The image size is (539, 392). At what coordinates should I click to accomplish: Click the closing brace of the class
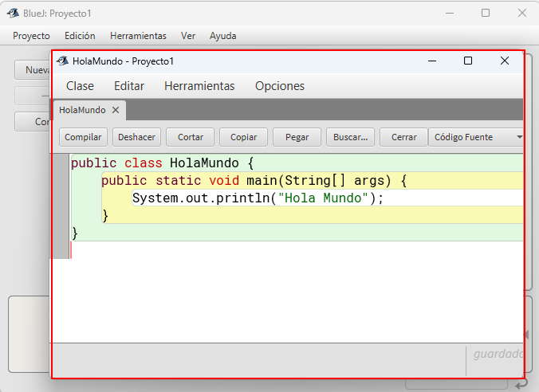click(x=74, y=233)
